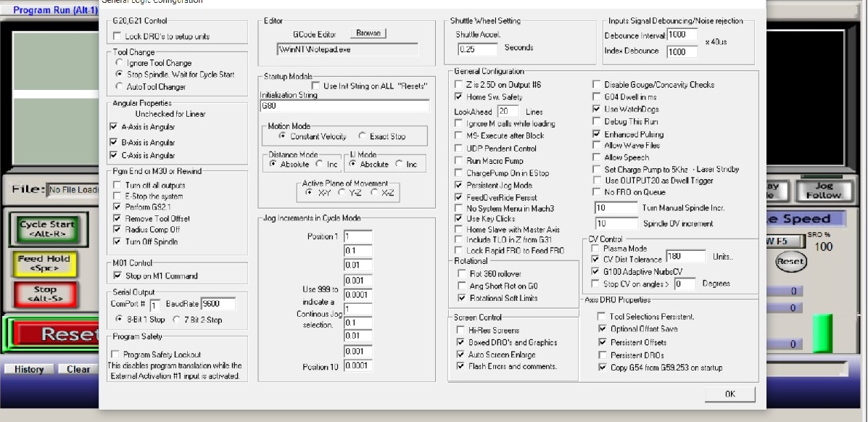Click Cycle Start button in Mach3 window

pos(47,229)
